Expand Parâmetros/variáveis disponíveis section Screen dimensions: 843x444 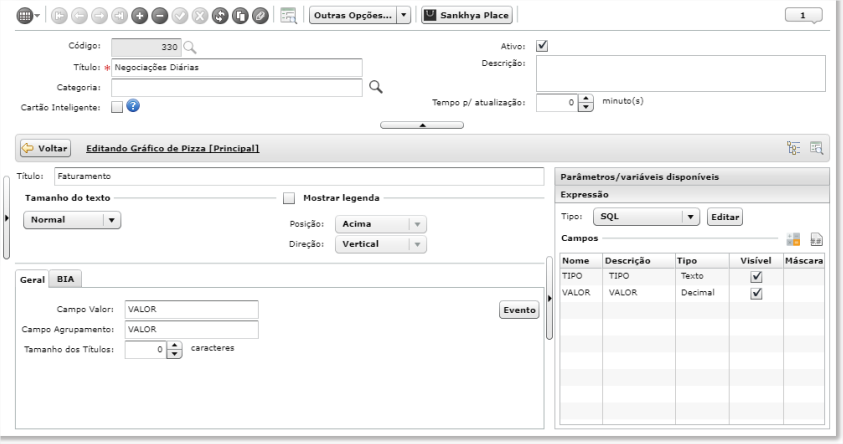coord(692,177)
